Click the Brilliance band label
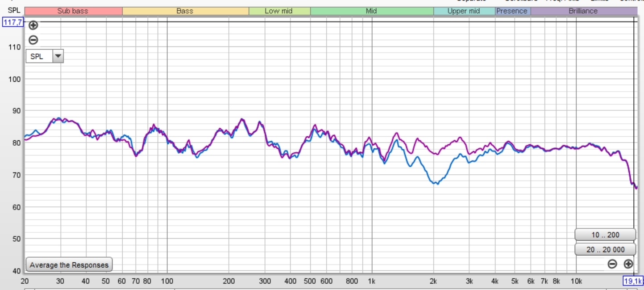Screen dimensions: 644x290 [x=584, y=11]
